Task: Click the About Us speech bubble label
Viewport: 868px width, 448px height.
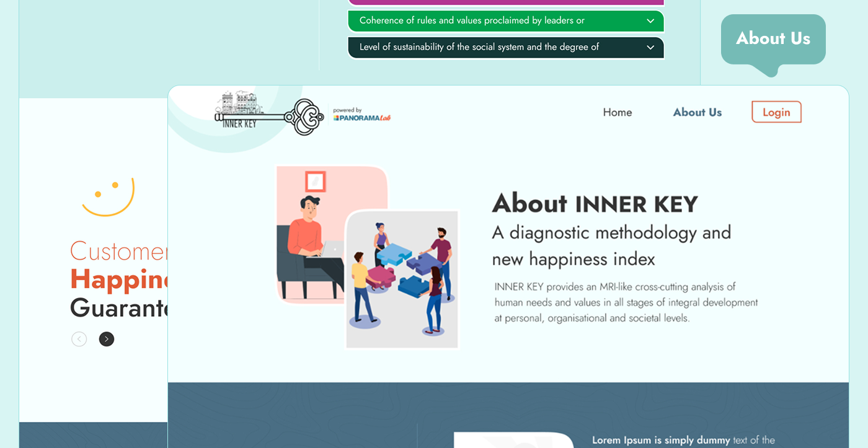Action: (x=773, y=38)
